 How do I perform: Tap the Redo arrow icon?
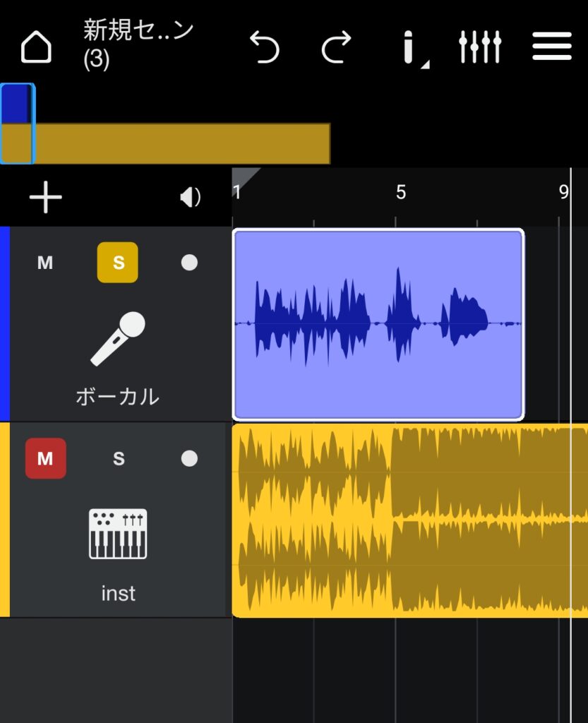pos(337,47)
